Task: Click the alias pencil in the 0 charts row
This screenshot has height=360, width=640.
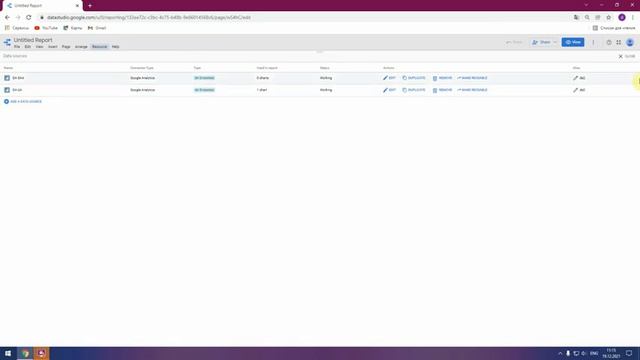Action: click(576, 78)
